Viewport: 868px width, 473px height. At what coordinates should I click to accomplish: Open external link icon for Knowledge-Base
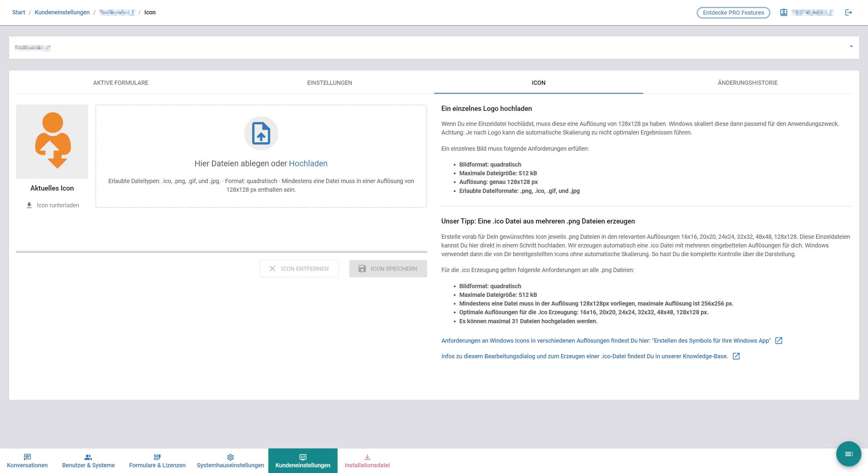click(x=736, y=356)
